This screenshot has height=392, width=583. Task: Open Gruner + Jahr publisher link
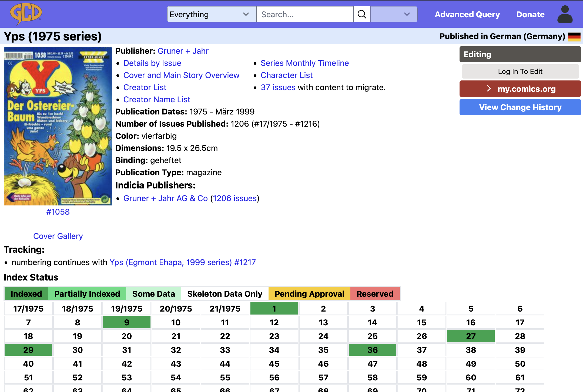183,51
